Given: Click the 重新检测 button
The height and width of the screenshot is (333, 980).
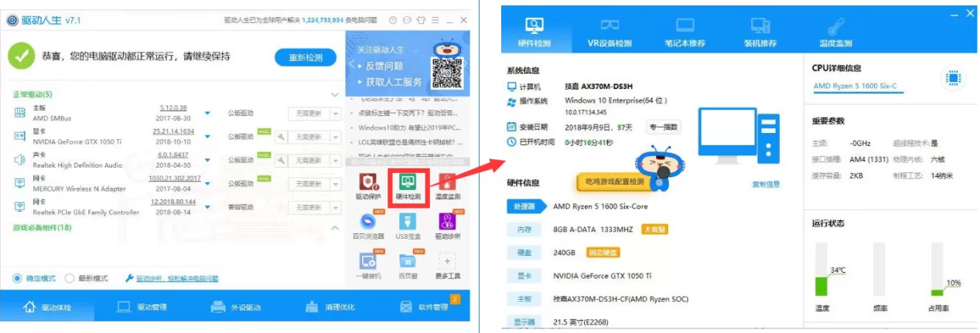Looking at the screenshot, I should (x=306, y=57).
